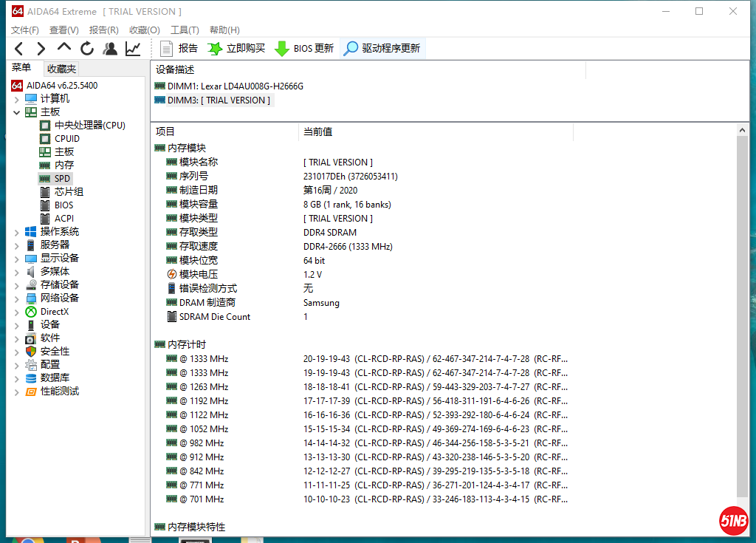
Task: Select 性能测试 benchmark in the tree
Action: (x=59, y=392)
